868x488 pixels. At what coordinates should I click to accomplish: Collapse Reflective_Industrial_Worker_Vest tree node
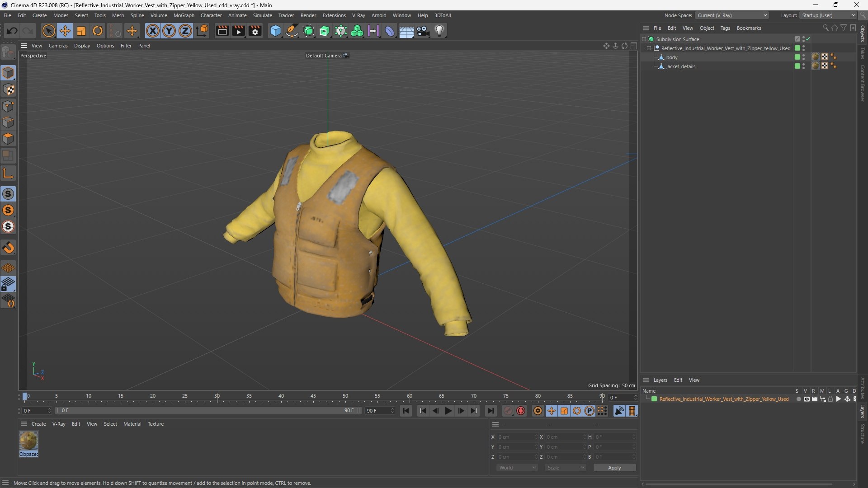point(649,48)
